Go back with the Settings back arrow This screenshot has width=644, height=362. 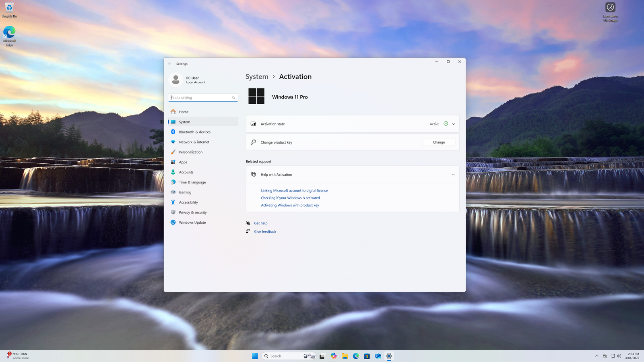click(x=170, y=64)
